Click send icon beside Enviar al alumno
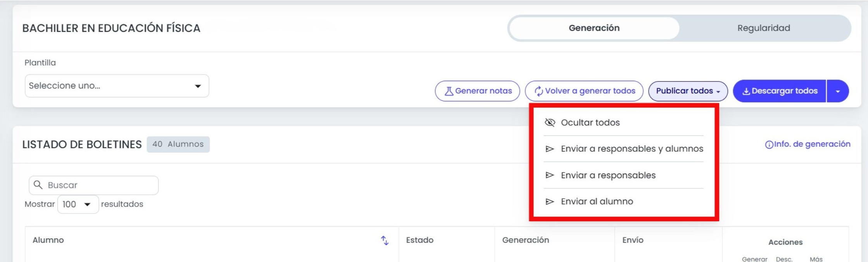 (x=550, y=201)
